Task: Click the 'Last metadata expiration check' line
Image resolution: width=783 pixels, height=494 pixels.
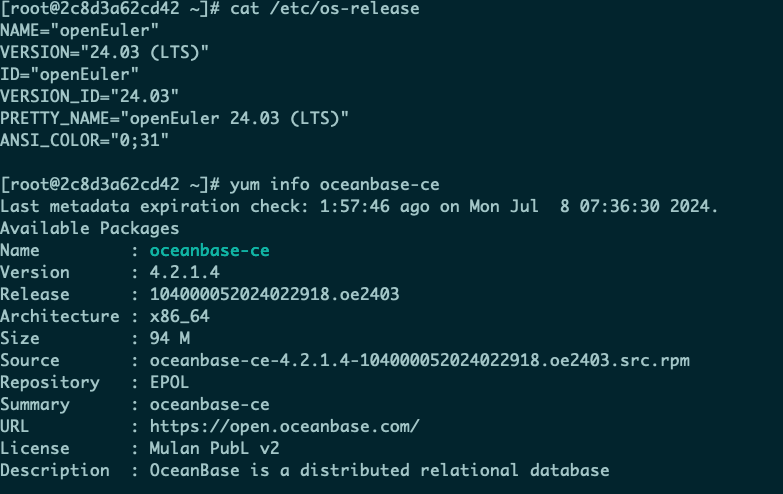Action: pos(359,206)
